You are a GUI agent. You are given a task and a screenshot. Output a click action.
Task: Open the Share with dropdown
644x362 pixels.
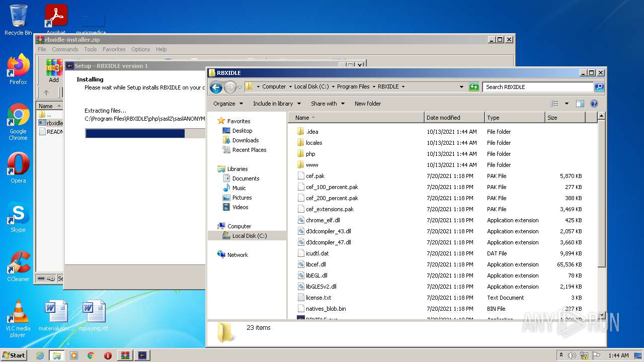(328, 104)
